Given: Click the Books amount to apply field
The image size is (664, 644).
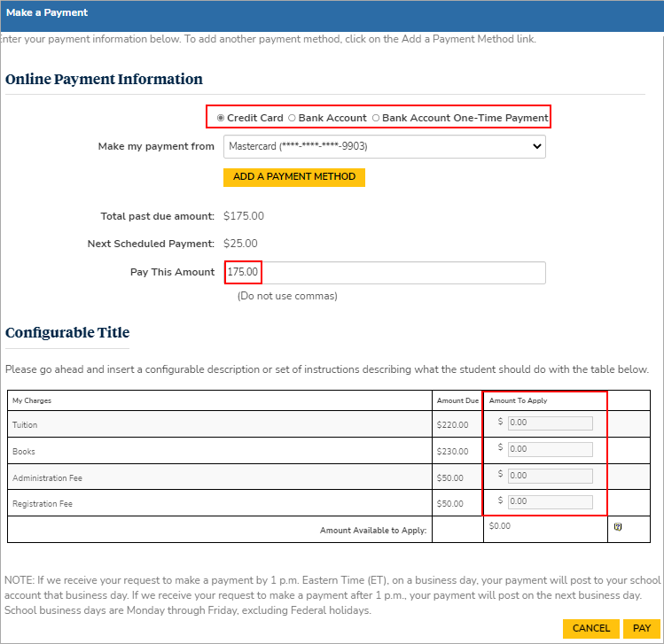Looking at the screenshot, I should (550, 449).
